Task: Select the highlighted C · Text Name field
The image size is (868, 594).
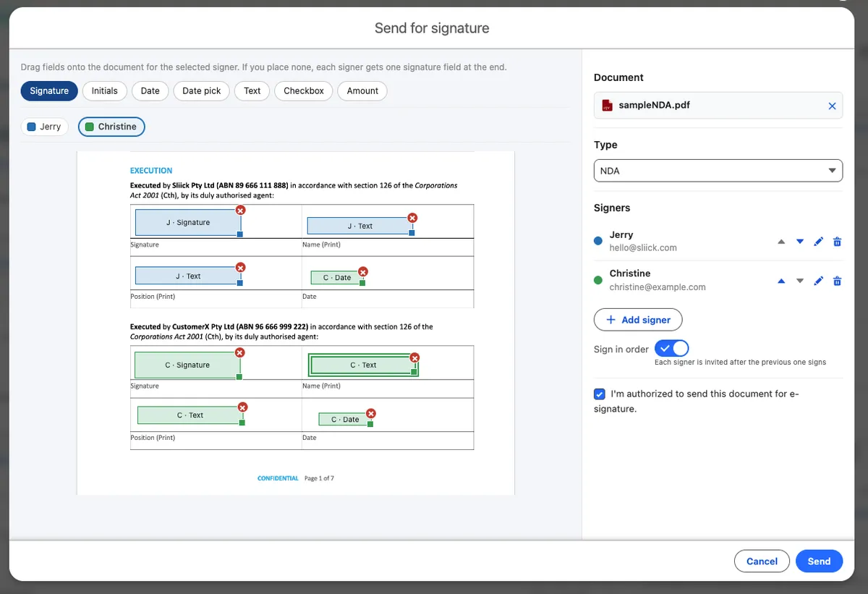Action: [363, 365]
